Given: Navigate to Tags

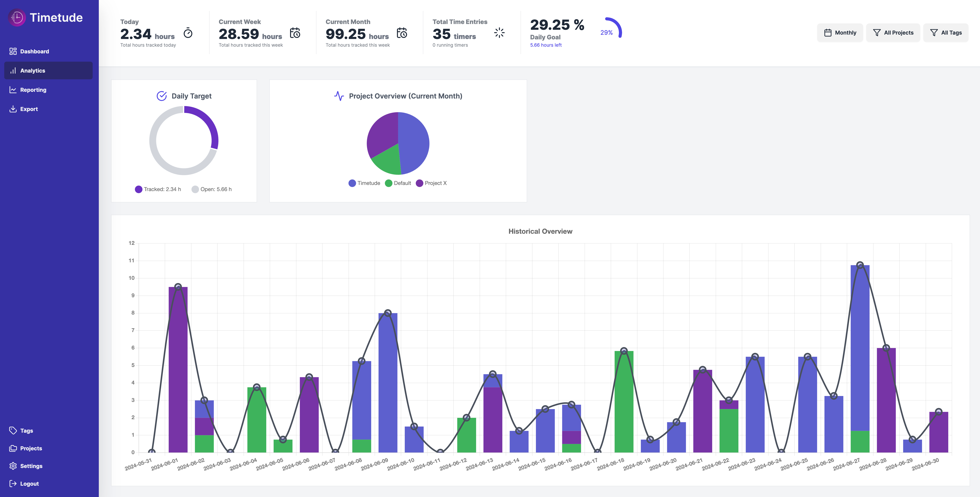Looking at the screenshot, I should point(48,431).
